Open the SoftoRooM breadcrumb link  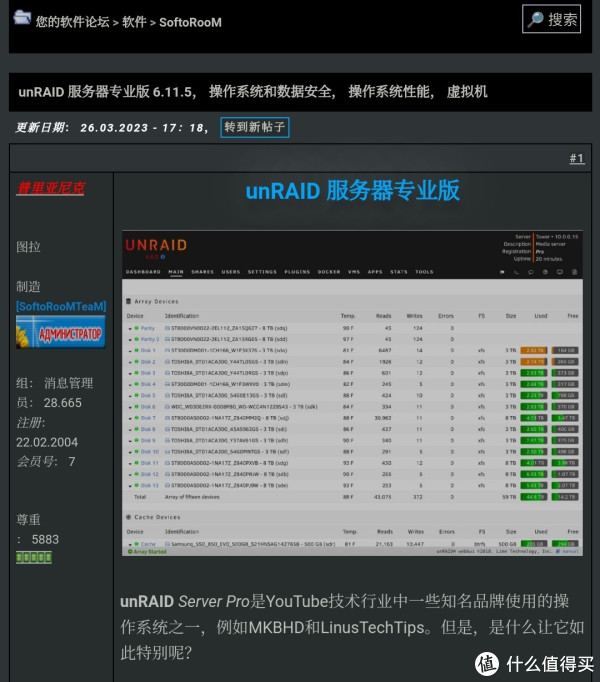(190, 21)
